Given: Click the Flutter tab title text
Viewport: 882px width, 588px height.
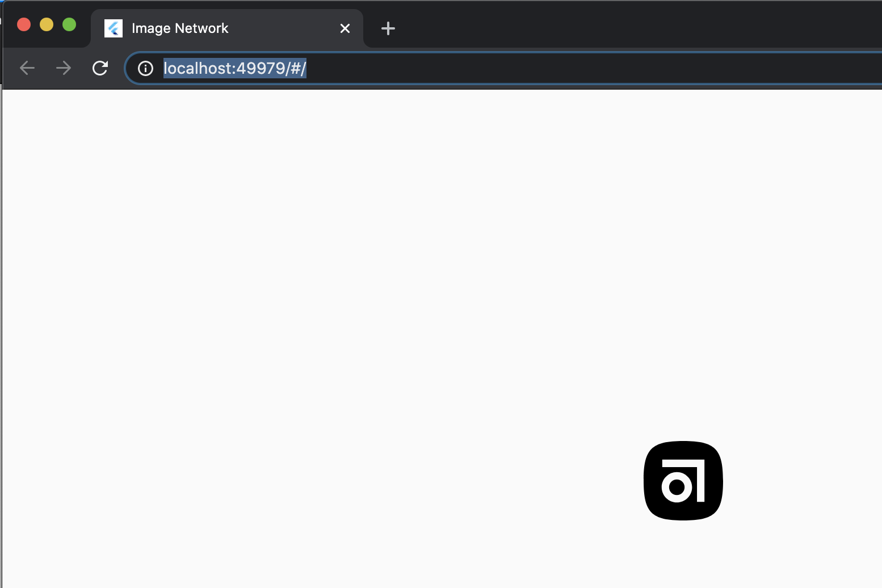Looking at the screenshot, I should pos(180,28).
